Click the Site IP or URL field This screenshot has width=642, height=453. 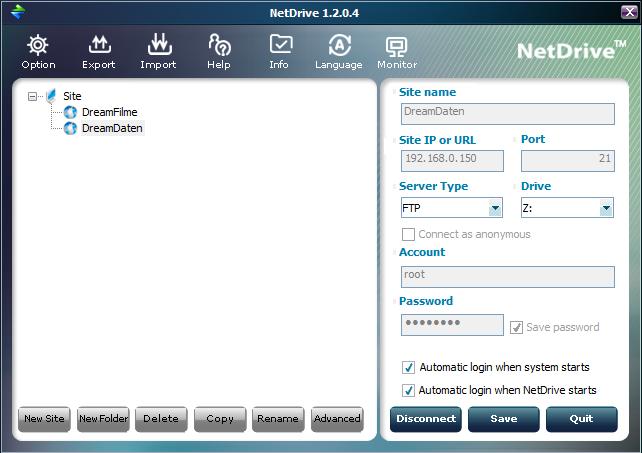[x=452, y=161]
